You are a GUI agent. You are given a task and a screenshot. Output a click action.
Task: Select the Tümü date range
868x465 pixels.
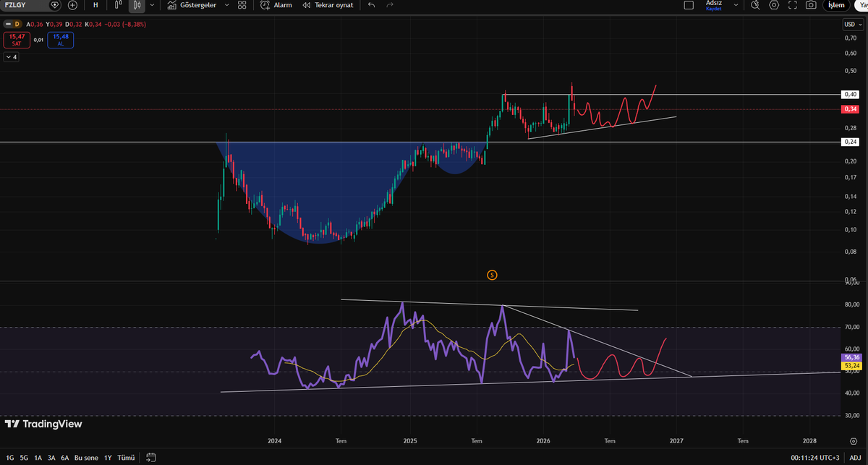[126, 458]
